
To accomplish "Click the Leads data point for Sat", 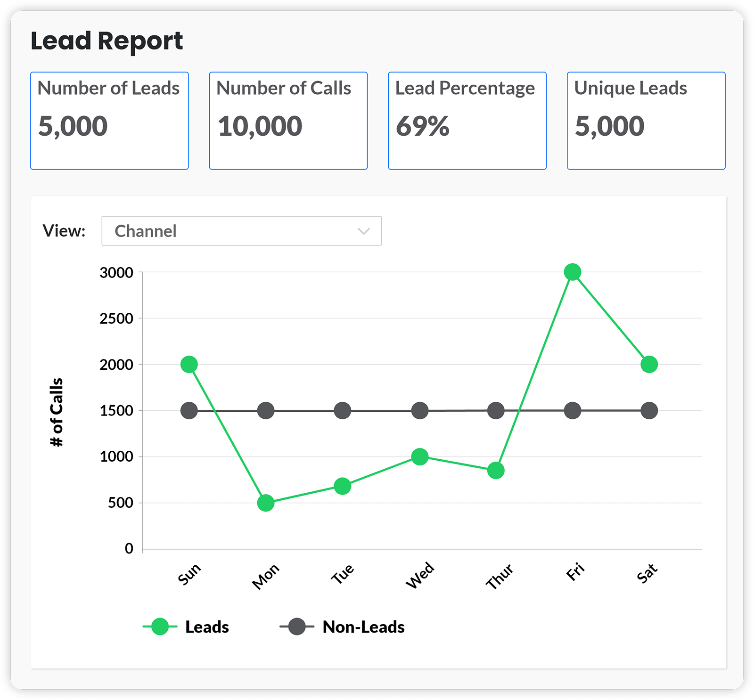I will (x=649, y=364).
